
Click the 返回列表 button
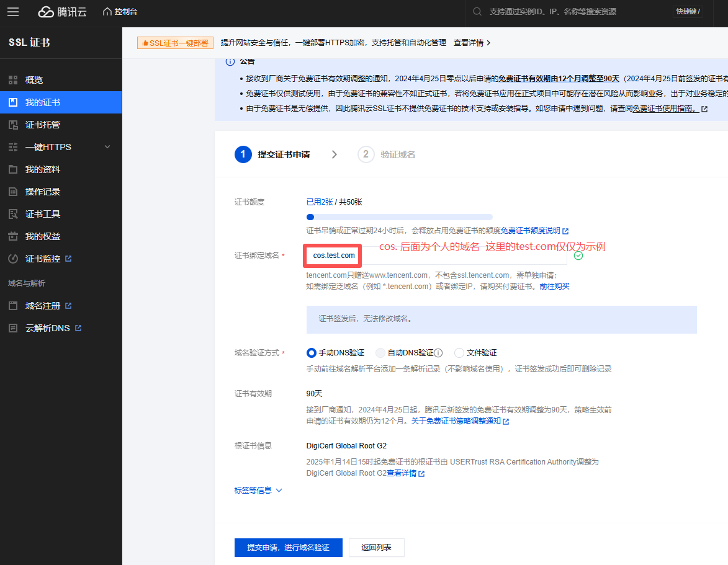[376, 548]
